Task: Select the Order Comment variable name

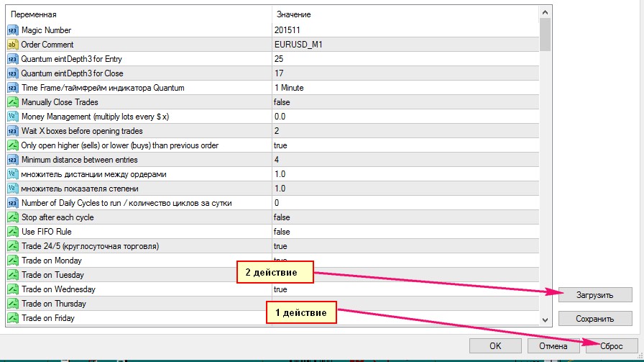Action: tap(47, 45)
